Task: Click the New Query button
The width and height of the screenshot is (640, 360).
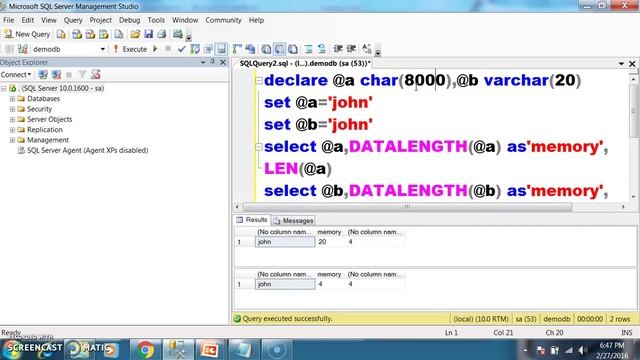Action: coord(27,34)
